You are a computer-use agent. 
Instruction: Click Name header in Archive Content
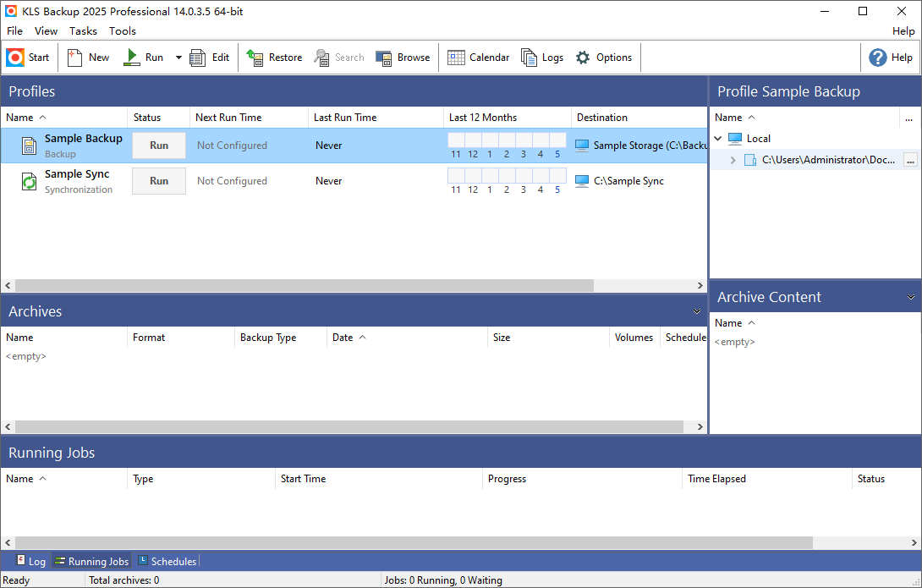pyautogui.click(x=815, y=323)
